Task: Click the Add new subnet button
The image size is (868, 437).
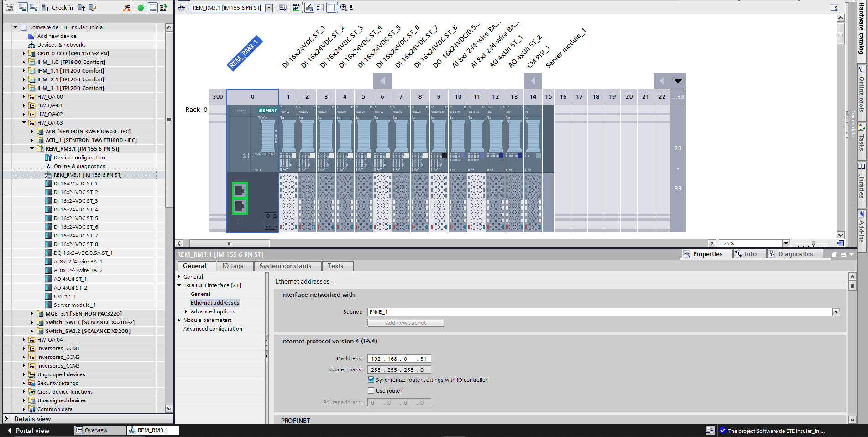Action: click(405, 323)
